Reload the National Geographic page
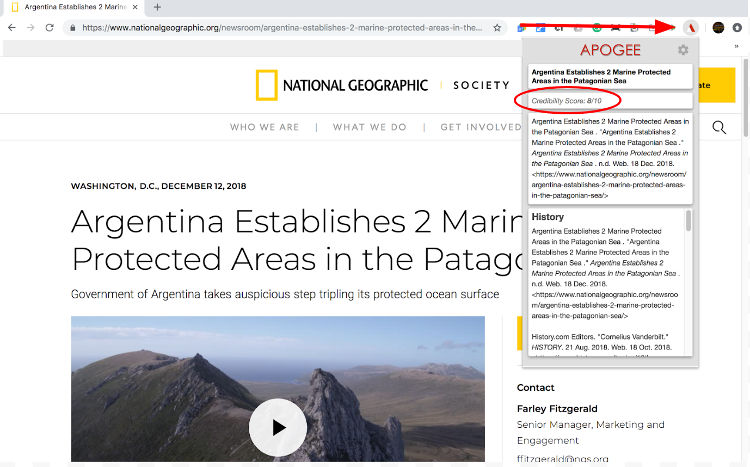750x467 pixels. click(x=49, y=28)
